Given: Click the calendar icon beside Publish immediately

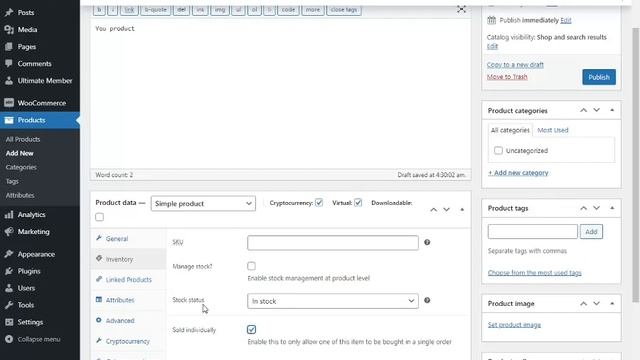Looking at the screenshot, I should click(x=491, y=20).
